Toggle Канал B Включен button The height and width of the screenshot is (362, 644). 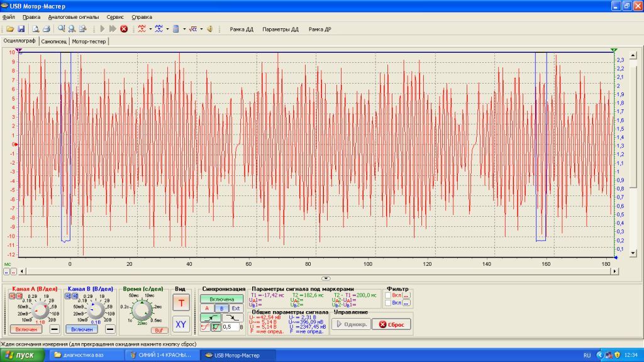82,329
